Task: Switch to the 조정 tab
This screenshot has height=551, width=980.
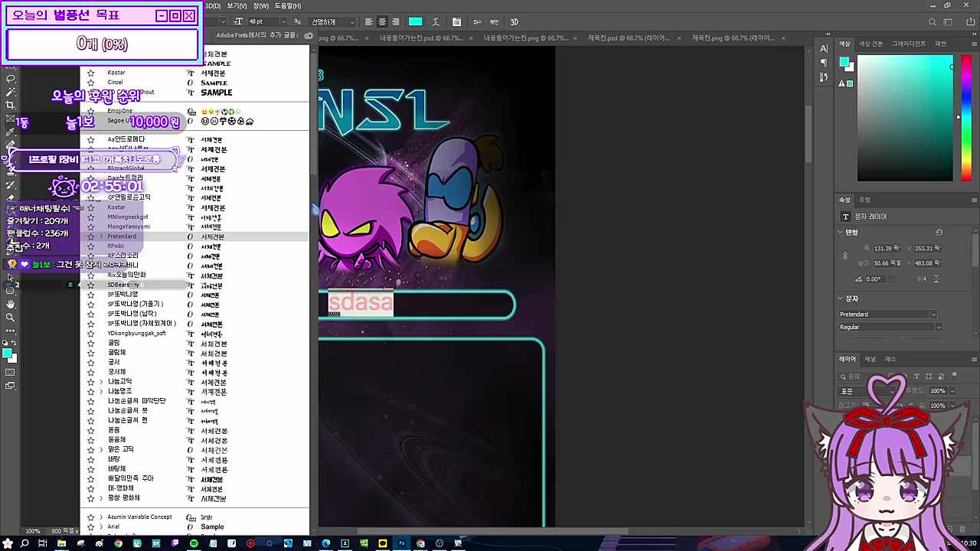Action: click(x=864, y=200)
